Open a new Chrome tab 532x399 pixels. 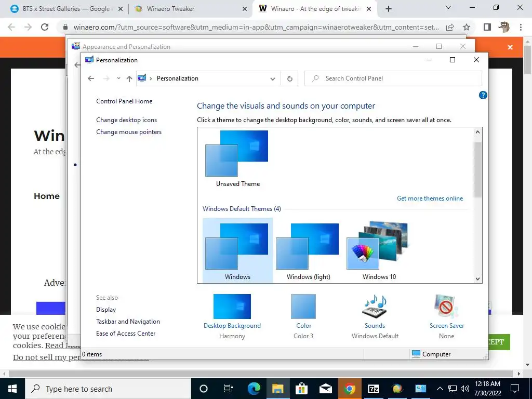coord(389,9)
